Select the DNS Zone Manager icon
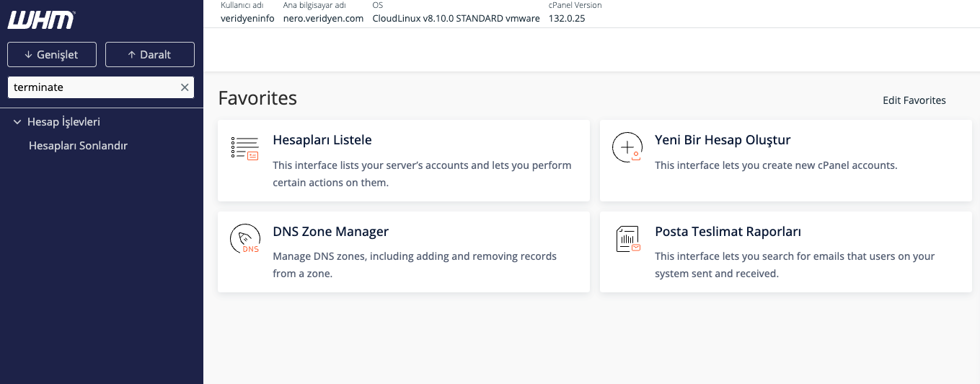 point(244,239)
